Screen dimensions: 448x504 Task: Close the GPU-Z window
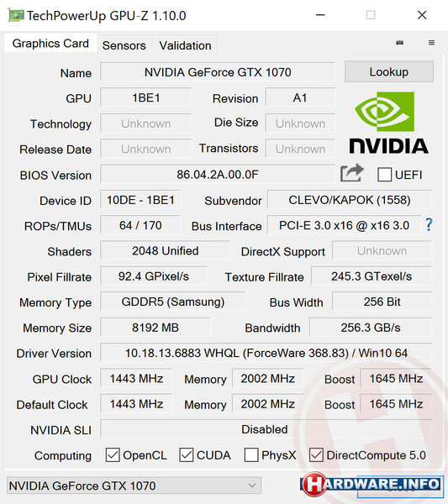pos(422,15)
